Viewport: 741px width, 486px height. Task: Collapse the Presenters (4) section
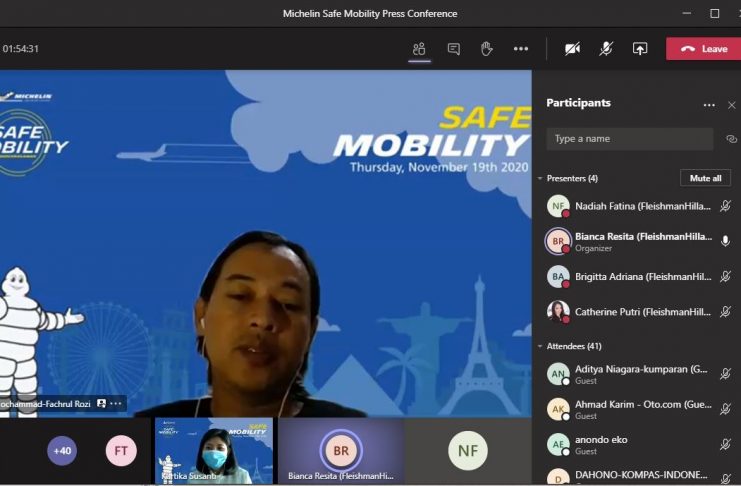click(x=541, y=178)
